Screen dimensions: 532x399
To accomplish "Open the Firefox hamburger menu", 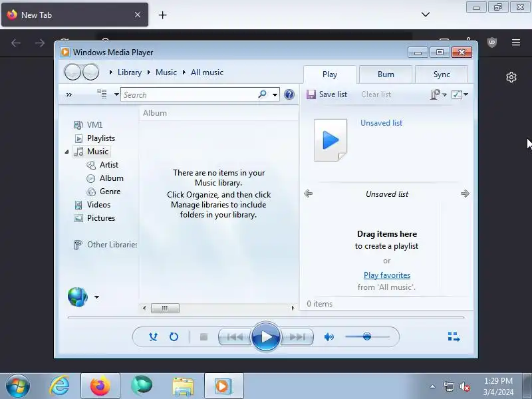I will (x=516, y=43).
